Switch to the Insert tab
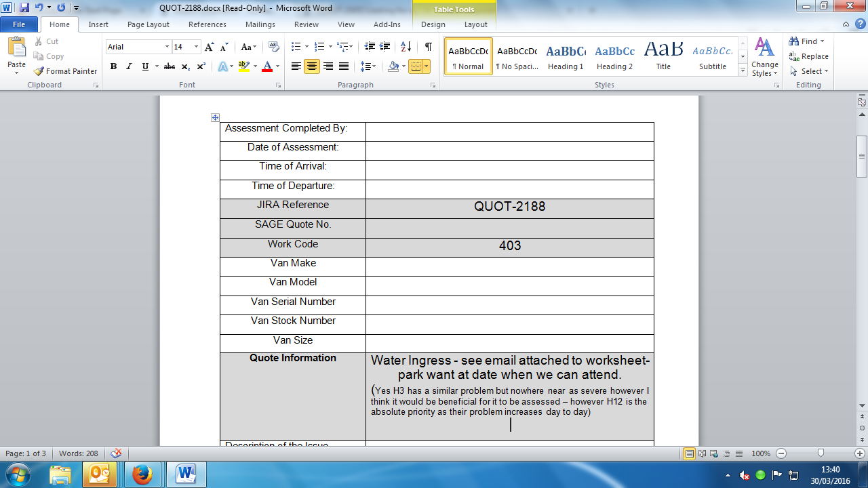868x488 pixels. click(x=98, y=24)
